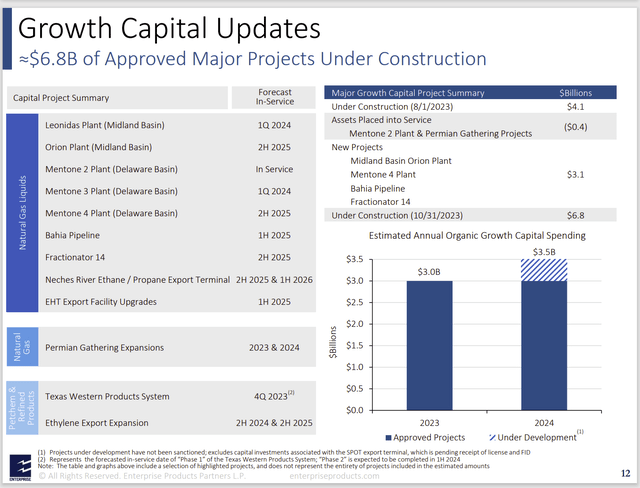Click the Petchem & Refined Products label

tap(22, 407)
